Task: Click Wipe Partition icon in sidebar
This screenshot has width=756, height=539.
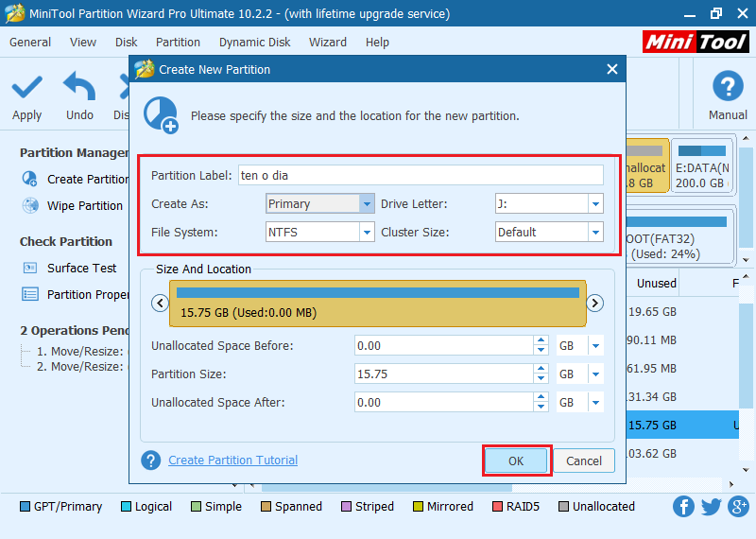Action: click(x=30, y=205)
